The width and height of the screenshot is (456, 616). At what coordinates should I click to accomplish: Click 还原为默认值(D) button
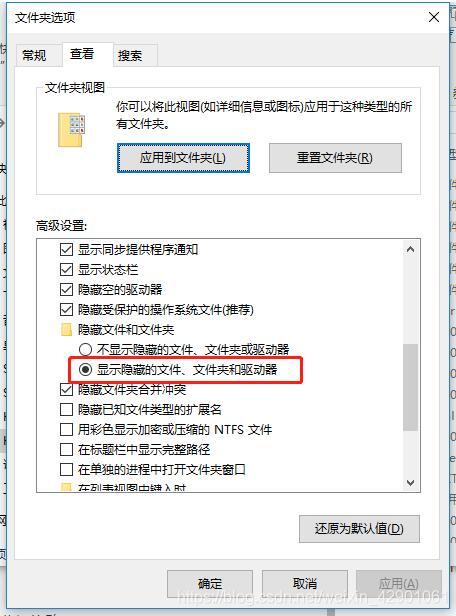(x=359, y=529)
